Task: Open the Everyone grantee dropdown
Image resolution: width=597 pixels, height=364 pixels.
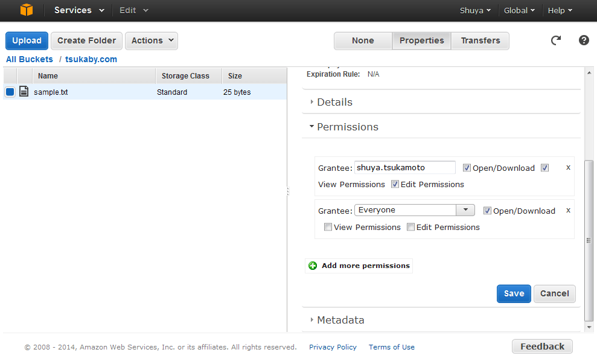Action: 465,210
